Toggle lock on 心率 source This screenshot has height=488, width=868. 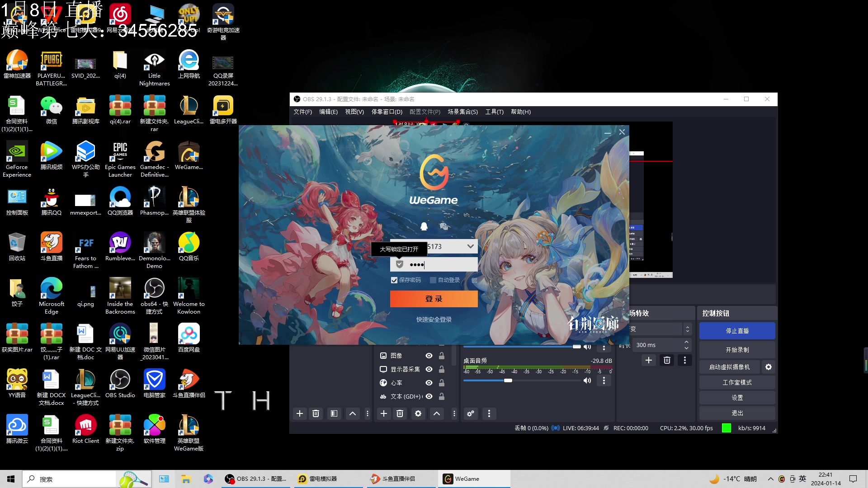442,383
